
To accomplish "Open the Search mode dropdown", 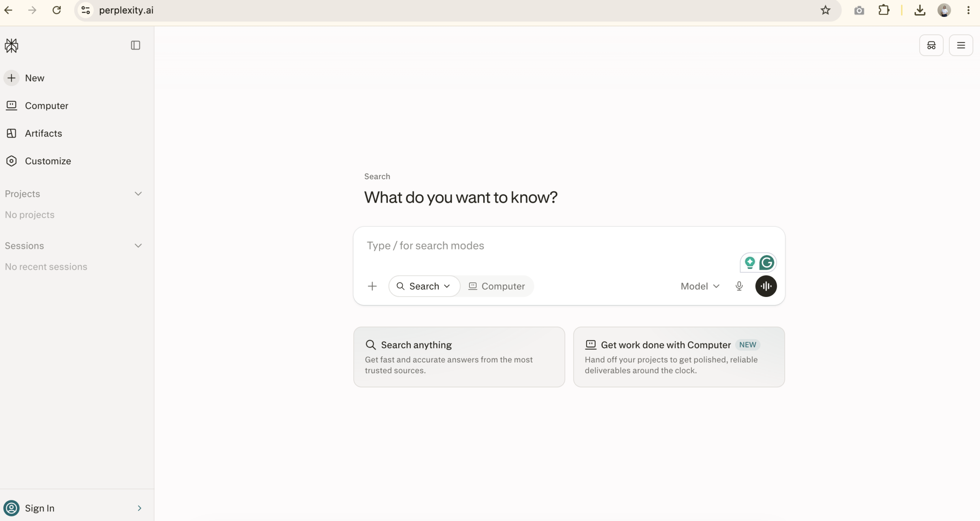I will (424, 286).
